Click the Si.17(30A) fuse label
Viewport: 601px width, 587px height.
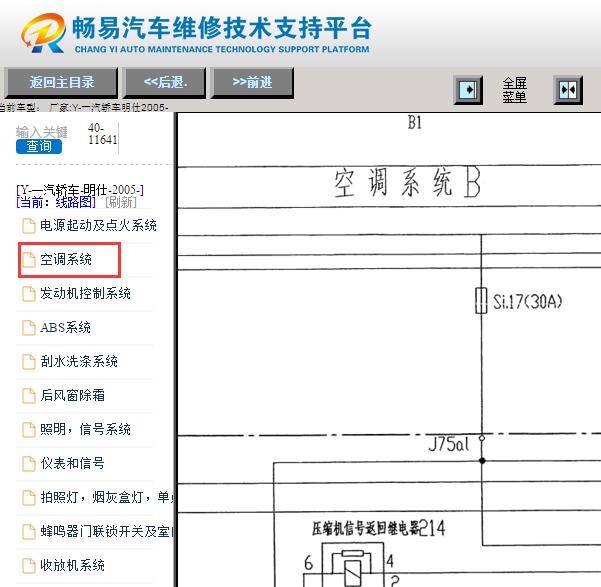coord(527,302)
